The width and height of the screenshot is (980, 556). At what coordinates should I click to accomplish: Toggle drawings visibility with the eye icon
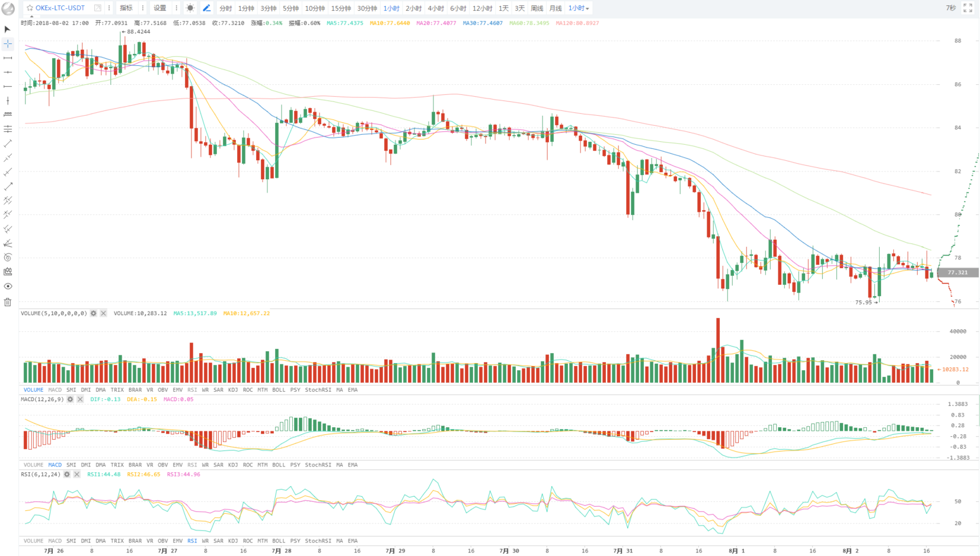pyautogui.click(x=8, y=286)
